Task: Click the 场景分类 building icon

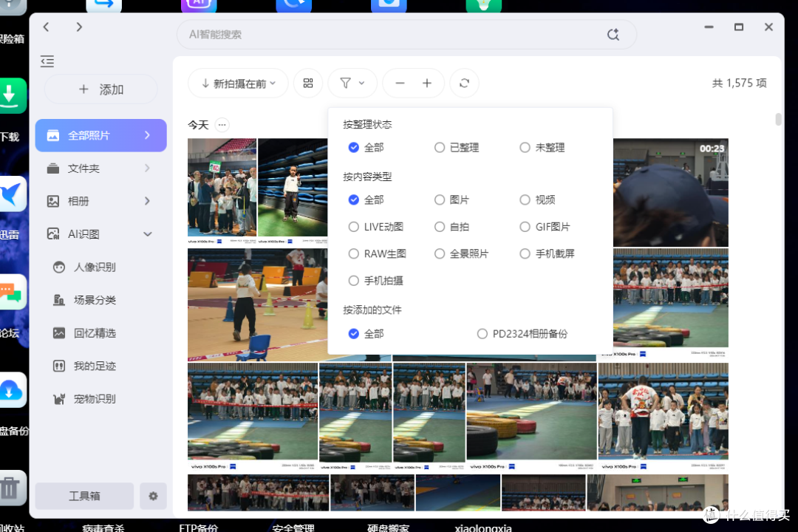Action: pyautogui.click(x=59, y=300)
